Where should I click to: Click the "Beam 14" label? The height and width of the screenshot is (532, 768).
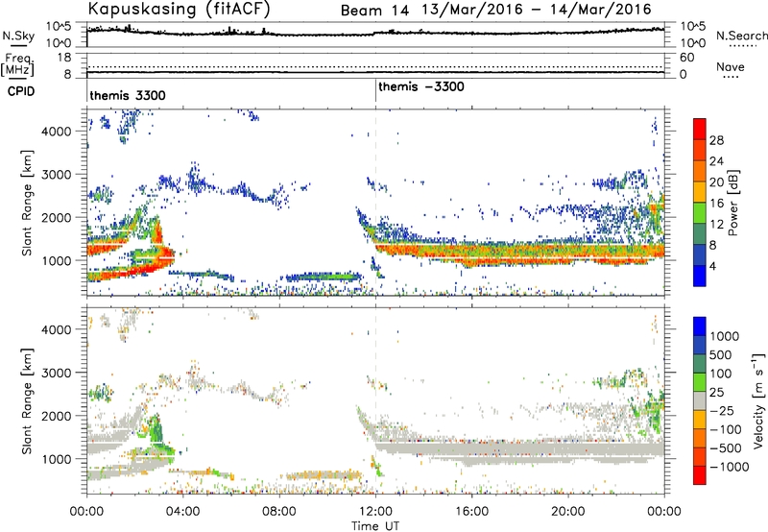374,11
